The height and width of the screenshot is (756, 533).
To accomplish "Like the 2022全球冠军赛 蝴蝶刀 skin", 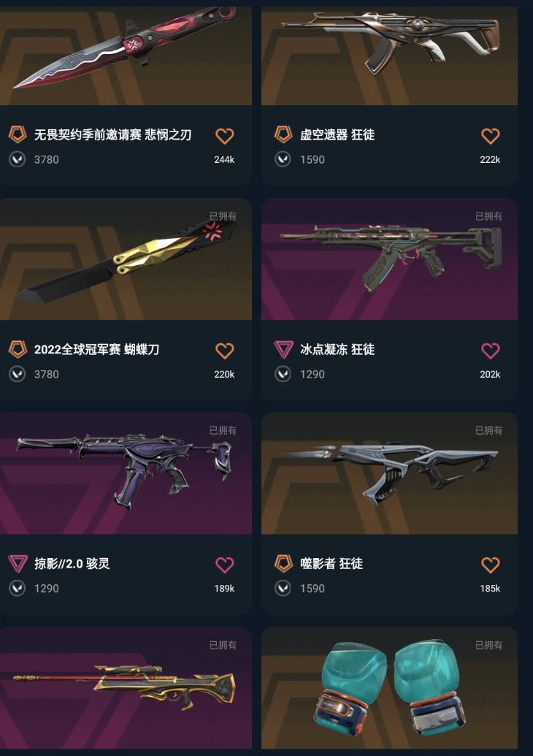I will (225, 351).
